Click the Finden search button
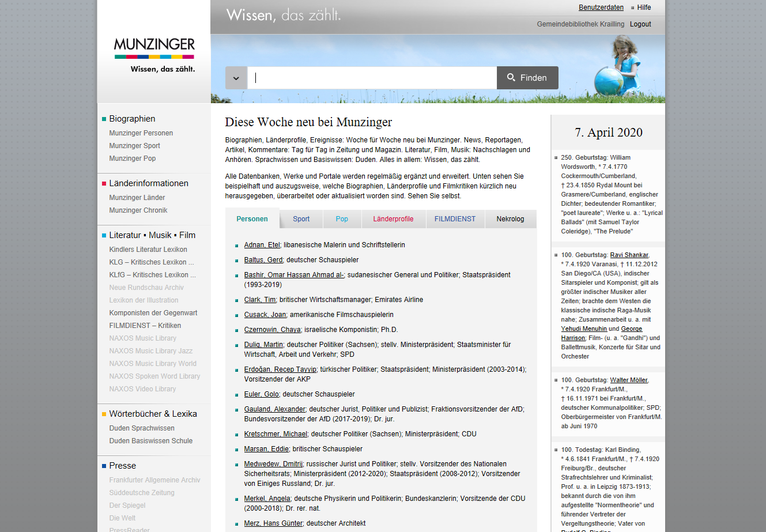 click(x=527, y=78)
